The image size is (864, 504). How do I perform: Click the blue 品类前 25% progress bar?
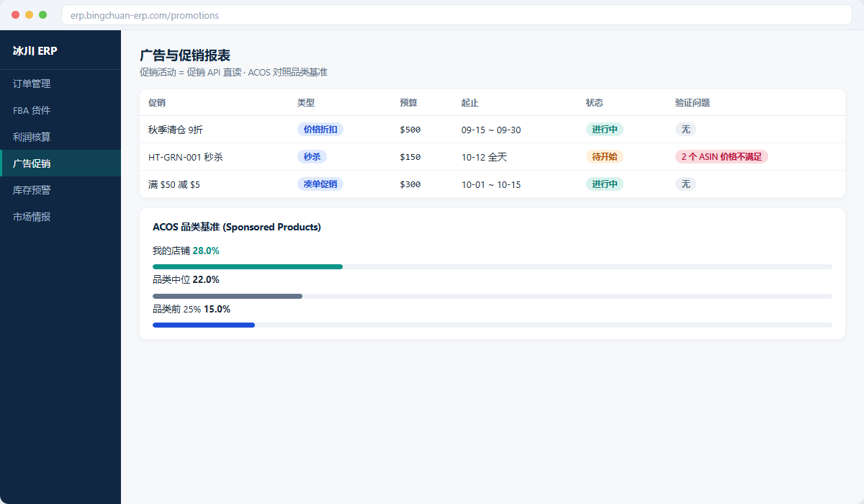204,325
